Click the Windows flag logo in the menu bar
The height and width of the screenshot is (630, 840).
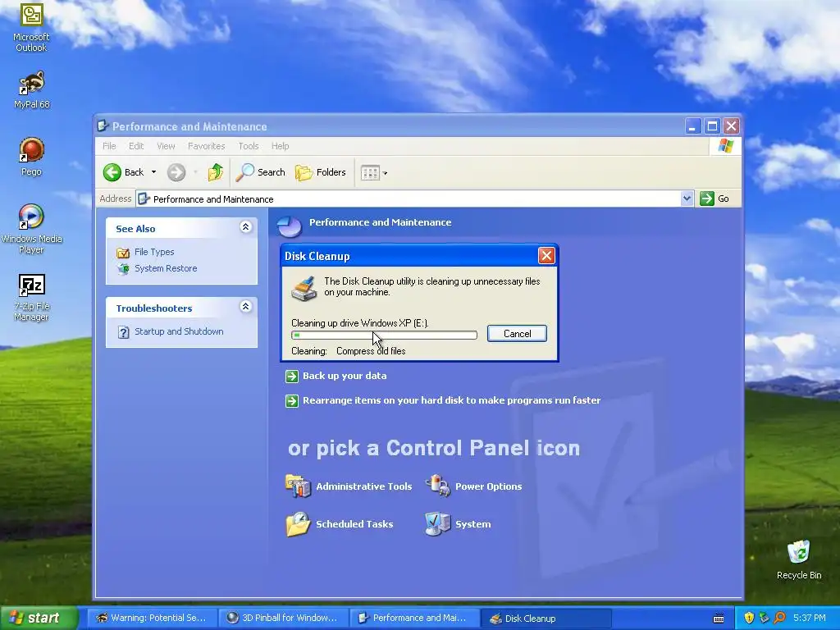(726, 146)
